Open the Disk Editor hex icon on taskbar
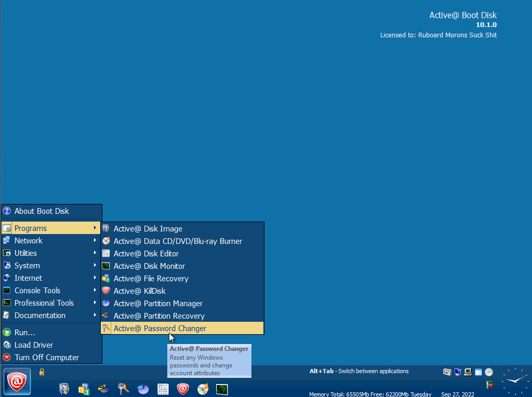This screenshot has height=397, width=532. [163, 389]
